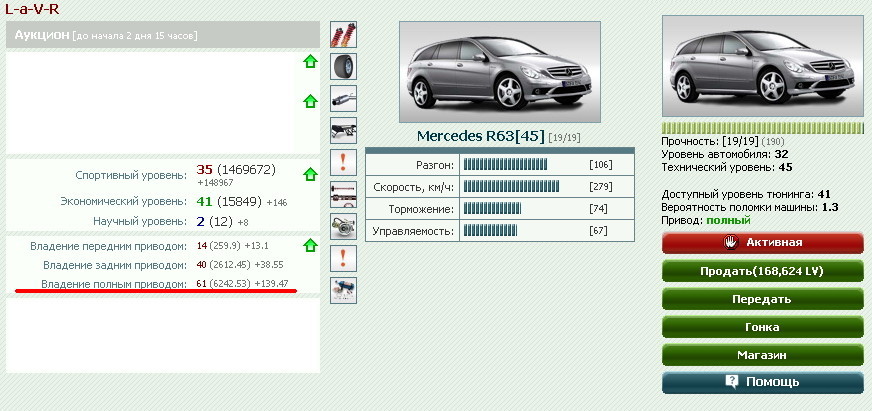The image size is (872, 411).
Task: Click the tire tuning part icon
Action: [x=344, y=67]
